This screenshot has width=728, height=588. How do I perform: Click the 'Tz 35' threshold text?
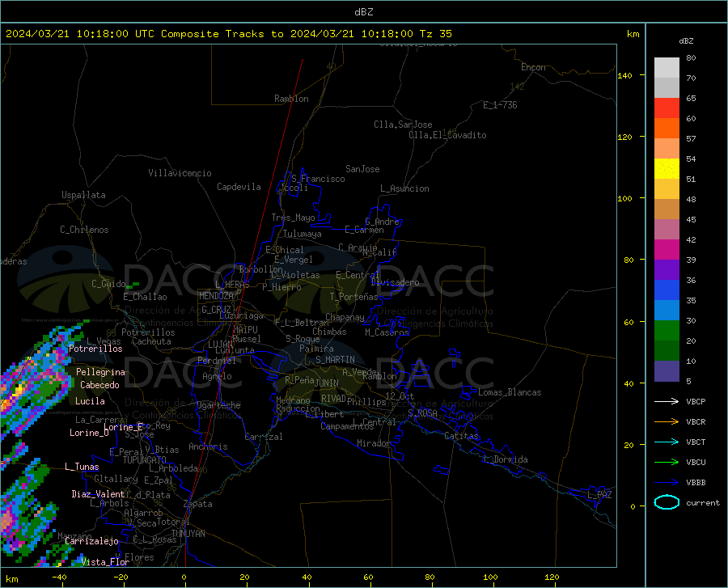tap(435, 34)
